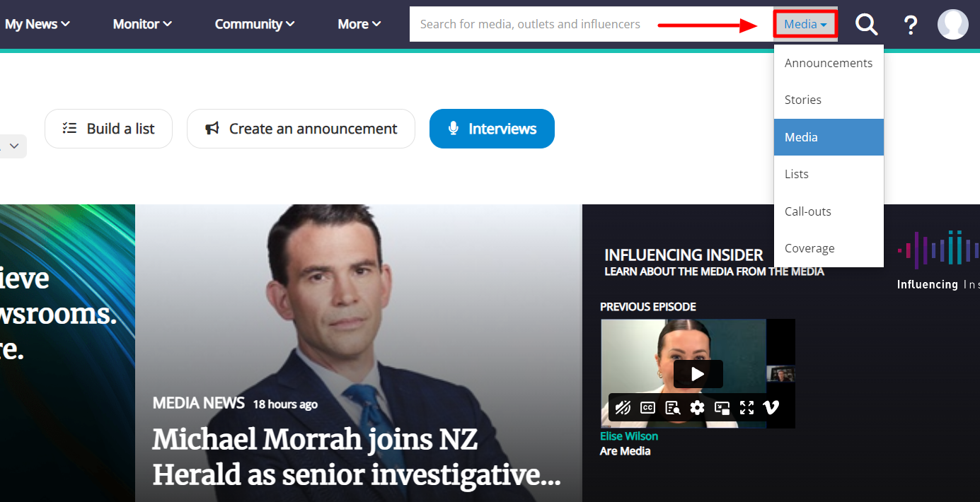
Task: Open help via the question mark icon
Action: click(x=911, y=25)
